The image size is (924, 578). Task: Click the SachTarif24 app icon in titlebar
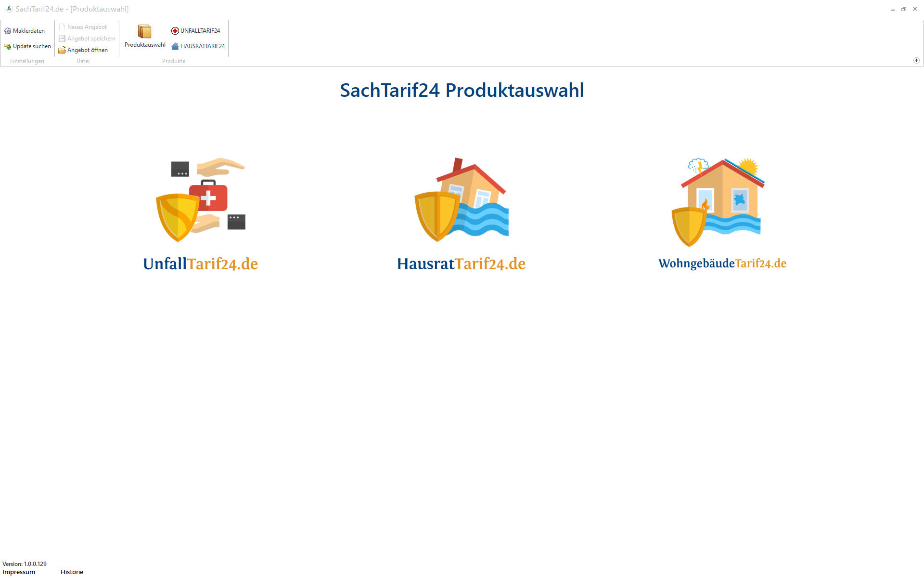[x=10, y=9]
